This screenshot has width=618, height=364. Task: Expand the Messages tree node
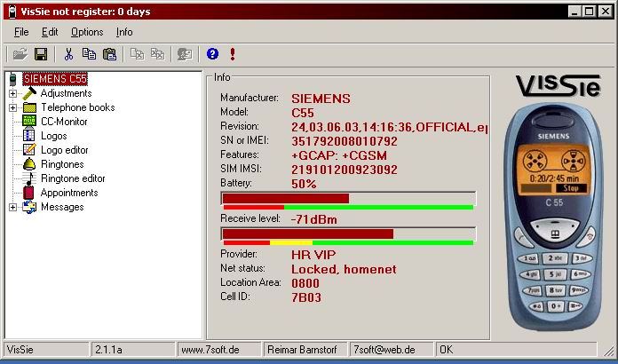click(x=13, y=207)
